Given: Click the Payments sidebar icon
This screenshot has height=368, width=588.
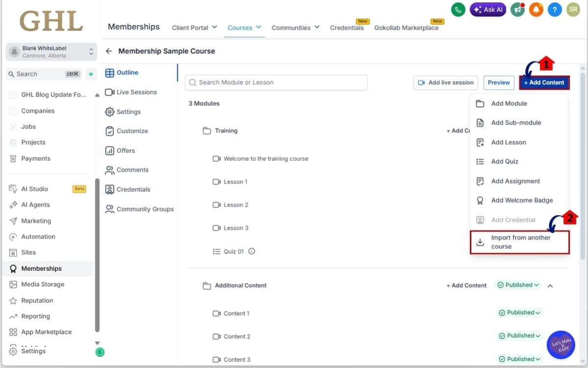Looking at the screenshot, I should point(13,158).
